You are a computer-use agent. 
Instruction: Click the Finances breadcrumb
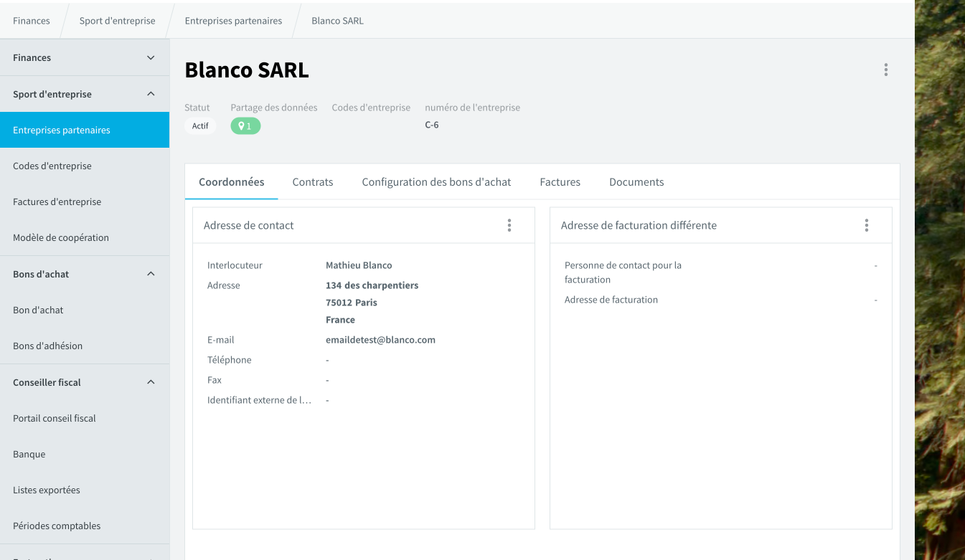coord(32,21)
